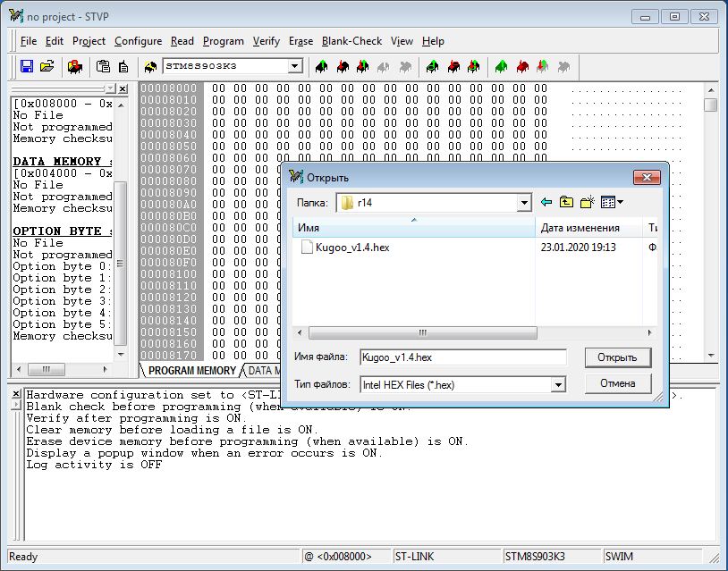This screenshot has height=571, width=728.
Task: Select the Kugoo_v1.4.hex file
Action: point(351,248)
